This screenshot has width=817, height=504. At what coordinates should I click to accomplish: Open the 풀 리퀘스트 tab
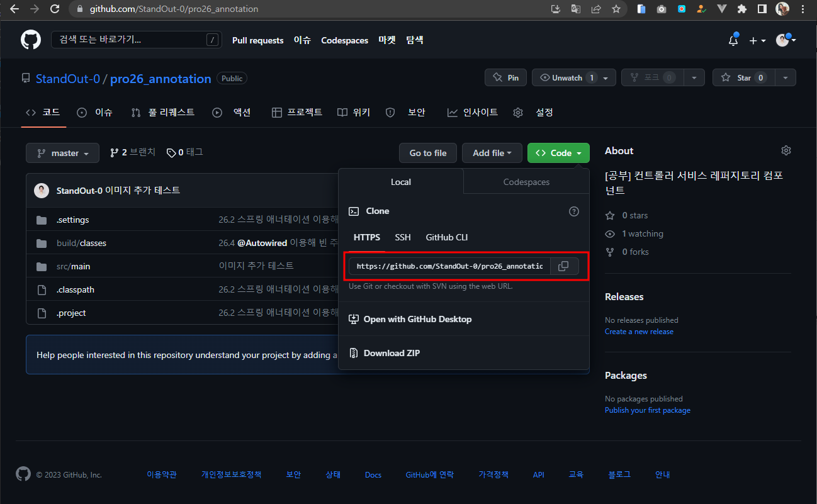(x=163, y=113)
